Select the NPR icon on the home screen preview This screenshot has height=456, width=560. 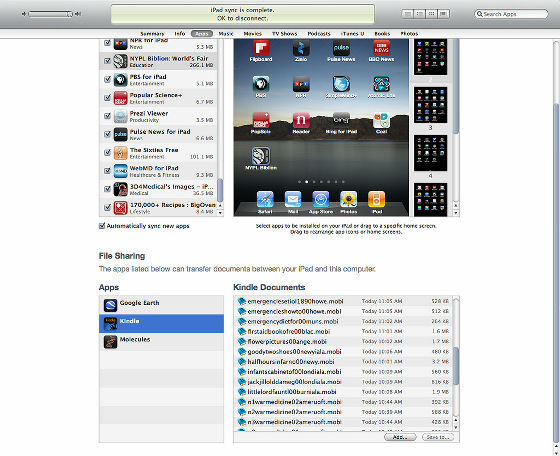(x=301, y=84)
